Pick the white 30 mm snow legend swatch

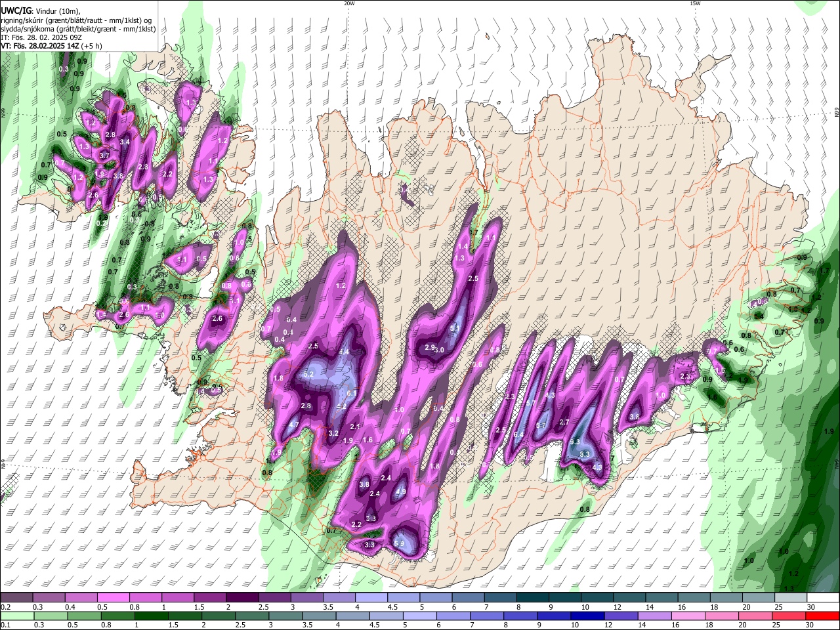click(822, 598)
